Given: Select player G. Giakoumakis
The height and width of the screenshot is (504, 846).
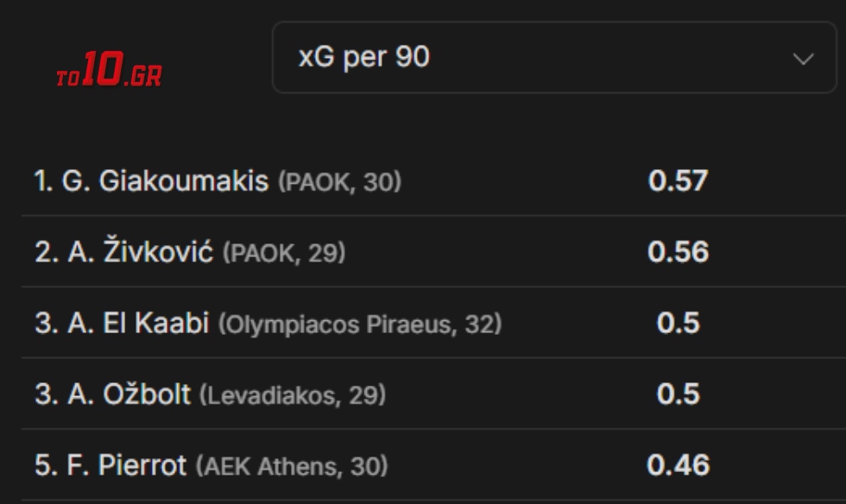Looking at the screenshot, I should click(x=165, y=181).
